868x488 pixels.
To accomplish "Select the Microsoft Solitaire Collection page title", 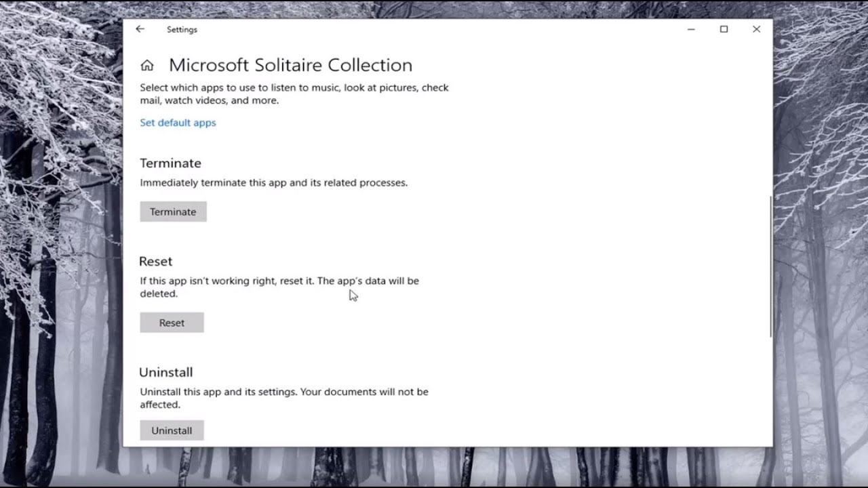I will 290,65.
